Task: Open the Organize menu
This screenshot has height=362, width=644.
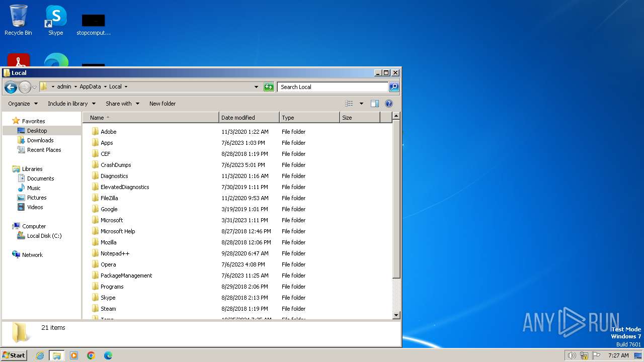Action: tap(23, 104)
